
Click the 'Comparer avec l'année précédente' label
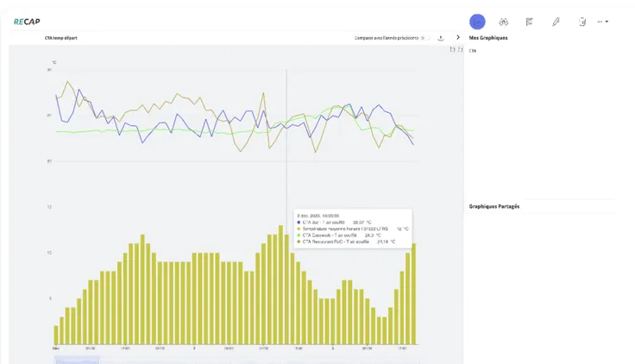pyautogui.click(x=387, y=38)
